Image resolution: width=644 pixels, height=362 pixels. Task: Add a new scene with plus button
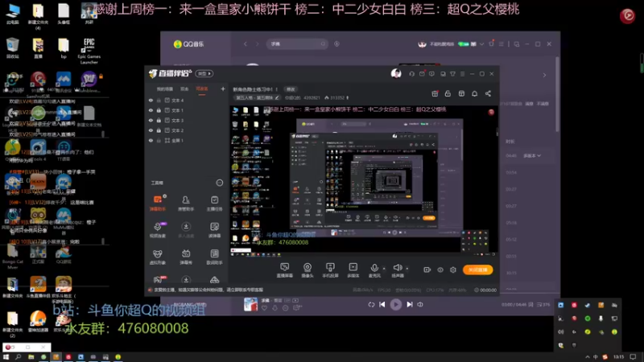[223, 88]
